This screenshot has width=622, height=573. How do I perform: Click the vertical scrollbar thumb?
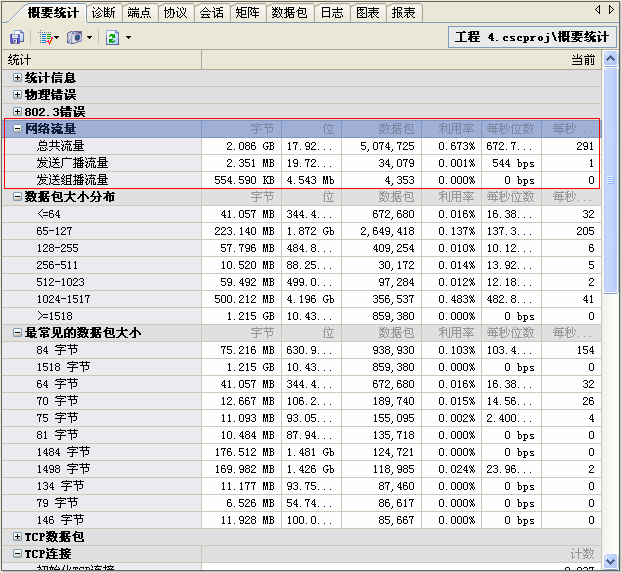[610, 181]
